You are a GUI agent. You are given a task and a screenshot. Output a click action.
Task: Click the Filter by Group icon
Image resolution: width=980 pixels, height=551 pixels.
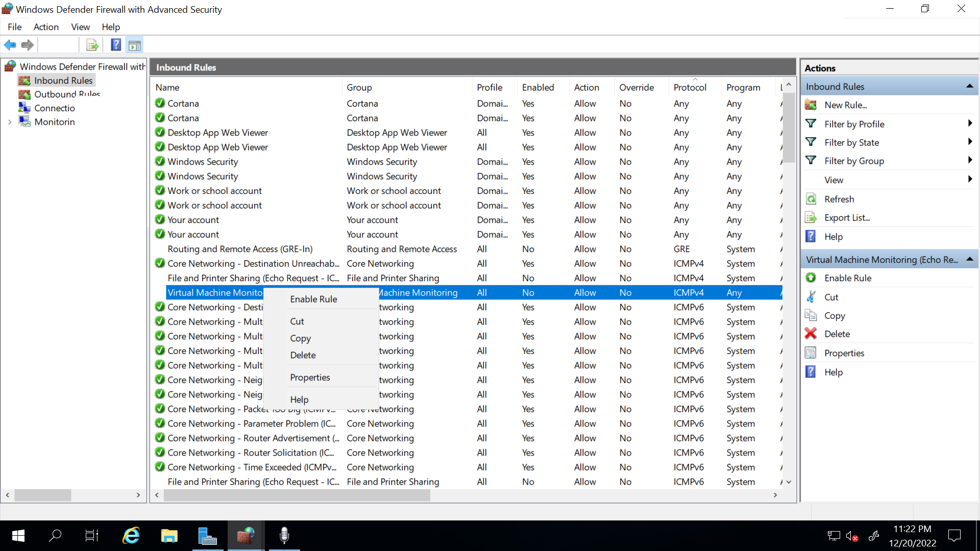(x=813, y=161)
